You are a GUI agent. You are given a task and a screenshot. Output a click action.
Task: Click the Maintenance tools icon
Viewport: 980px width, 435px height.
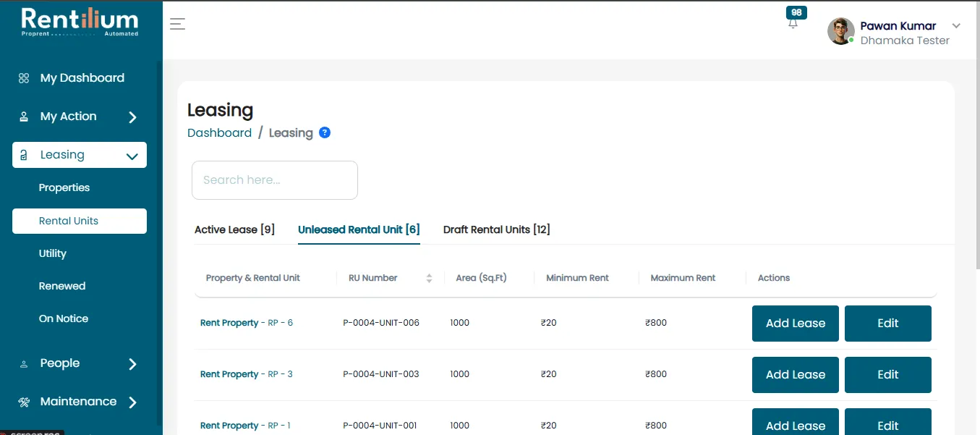click(24, 402)
